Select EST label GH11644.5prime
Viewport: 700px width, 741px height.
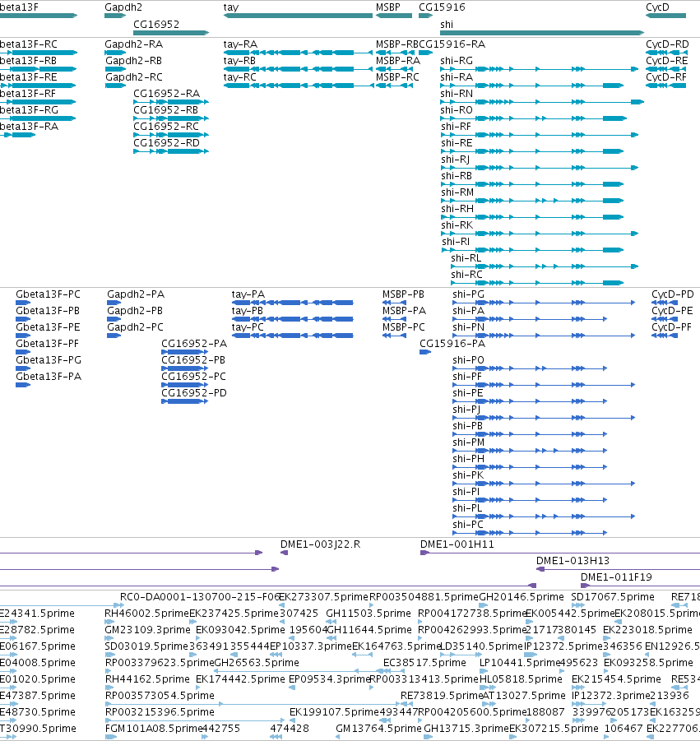tap(369, 630)
